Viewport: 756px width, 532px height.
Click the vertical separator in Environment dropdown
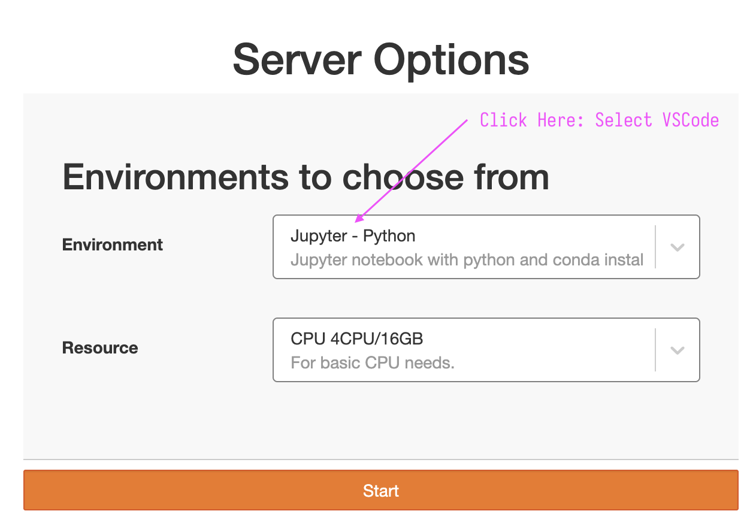tap(655, 247)
